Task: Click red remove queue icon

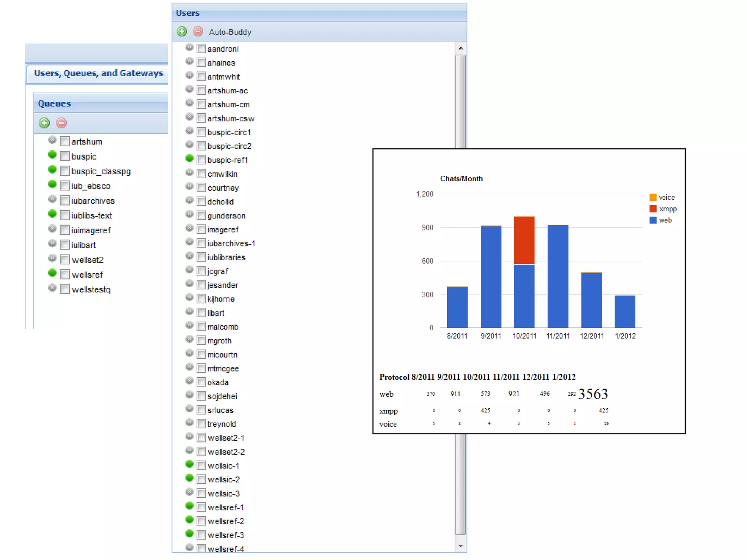Action: point(61,123)
